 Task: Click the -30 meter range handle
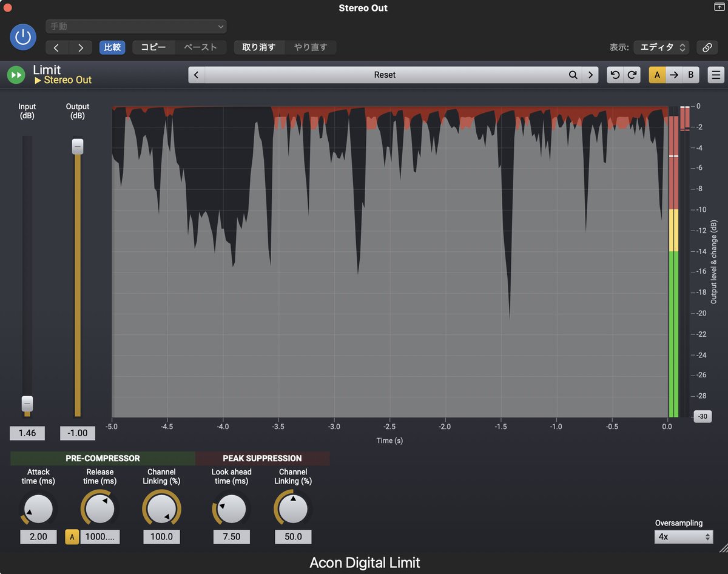pos(703,417)
